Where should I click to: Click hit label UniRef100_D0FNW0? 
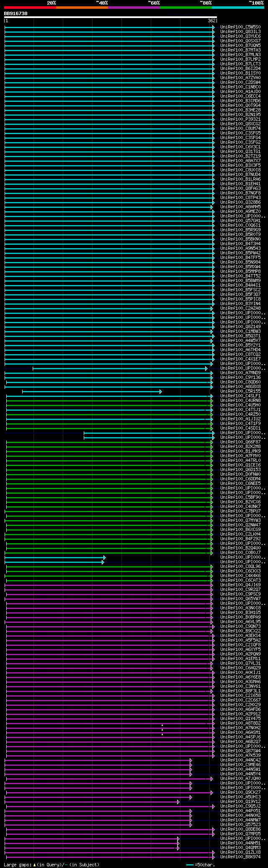click(x=240, y=474)
